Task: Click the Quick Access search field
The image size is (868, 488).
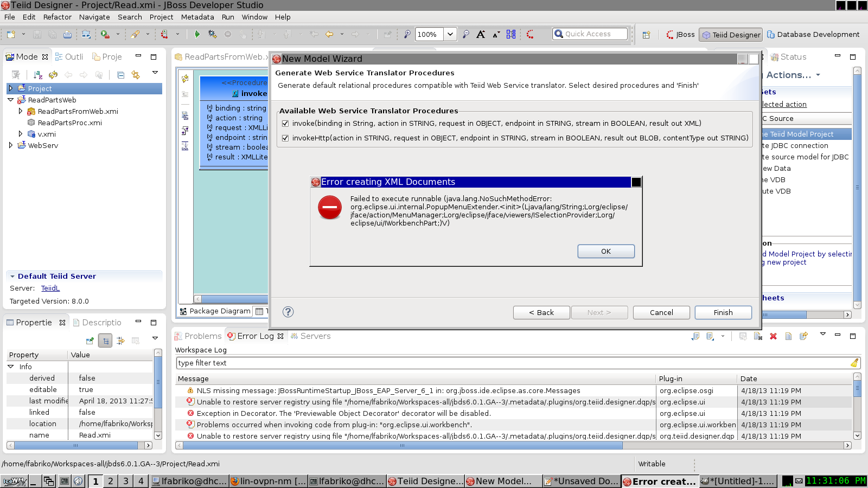Action: pyautogui.click(x=590, y=34)
